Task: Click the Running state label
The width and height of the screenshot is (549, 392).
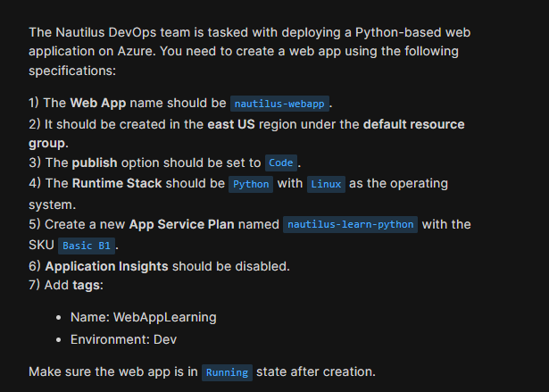Action: pos(227,372)
